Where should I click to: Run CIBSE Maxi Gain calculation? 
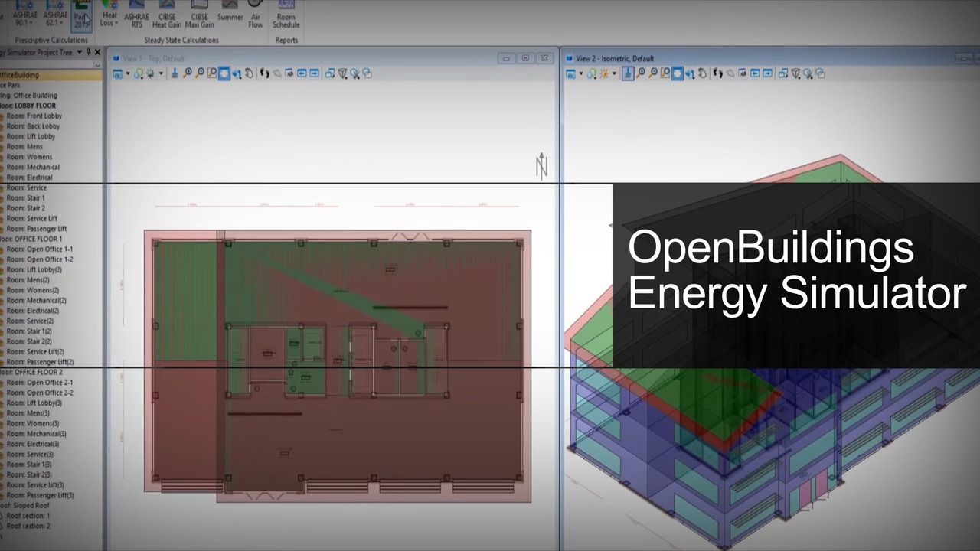click(x=199, y=15)
